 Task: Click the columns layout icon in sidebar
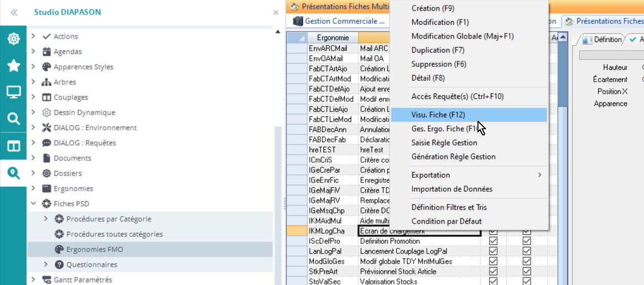pyautogui.click(x=13, y=146)
